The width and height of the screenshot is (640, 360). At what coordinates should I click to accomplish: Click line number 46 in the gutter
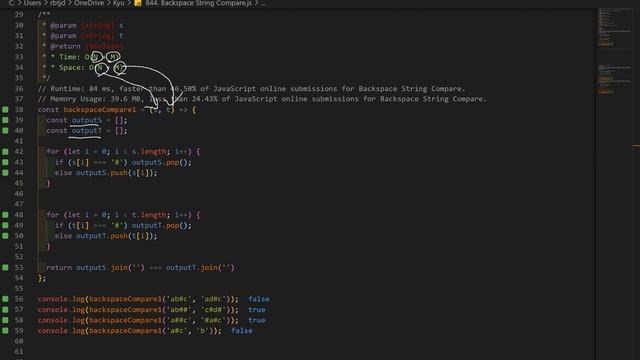[x=19, y=193]
